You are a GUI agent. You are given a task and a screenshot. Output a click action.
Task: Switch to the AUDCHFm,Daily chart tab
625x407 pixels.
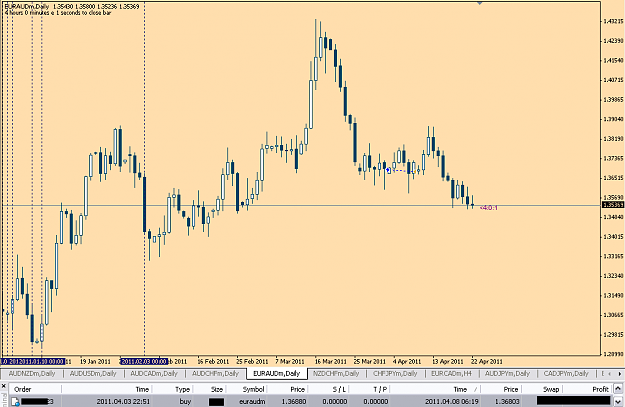coord(215,374)
